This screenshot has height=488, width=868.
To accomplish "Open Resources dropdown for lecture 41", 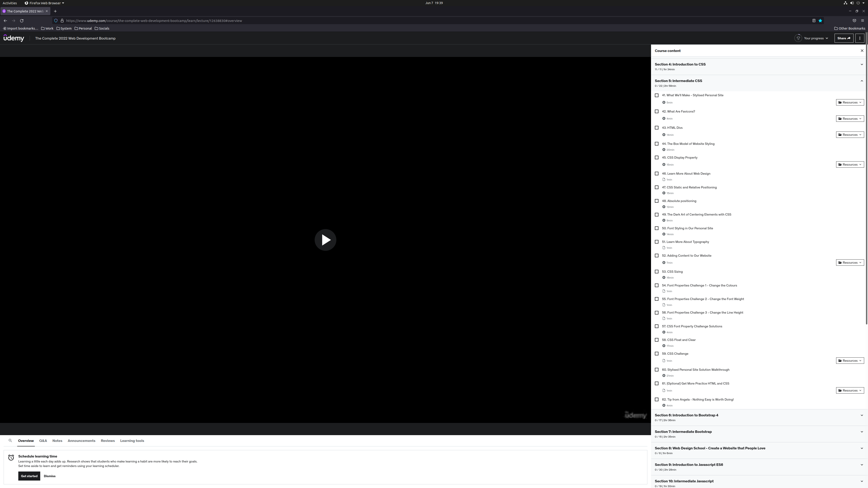I will coord(850,102).
